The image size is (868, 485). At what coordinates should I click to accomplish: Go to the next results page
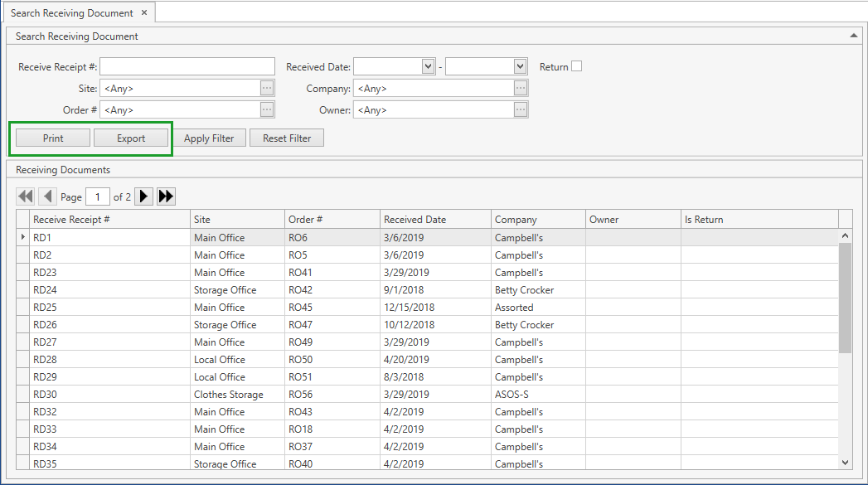click(144, 196)
